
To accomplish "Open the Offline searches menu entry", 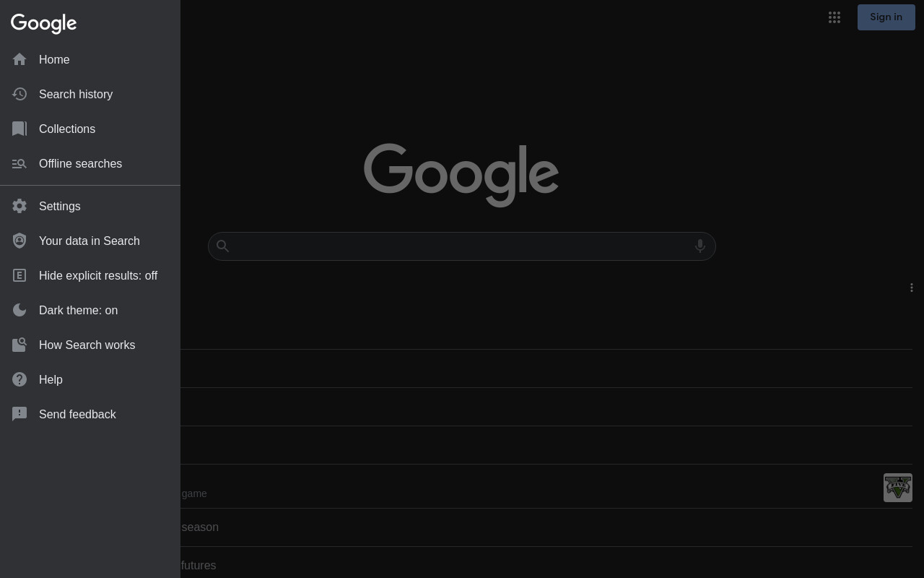I will coord(90,163).
